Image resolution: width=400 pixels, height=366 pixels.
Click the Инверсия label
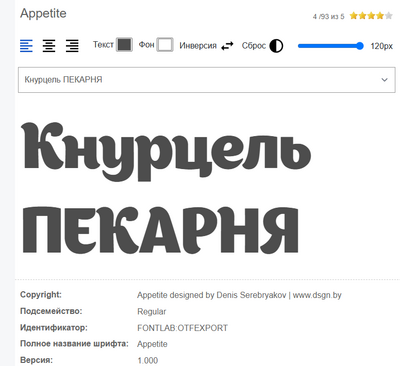pyautogui.click(x=198, y=46)
